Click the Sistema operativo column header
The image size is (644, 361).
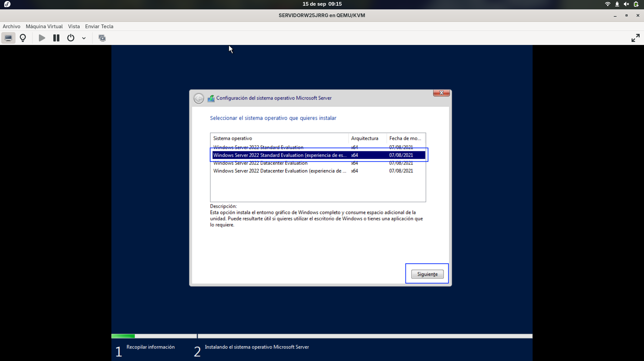[x=279, y=138]
